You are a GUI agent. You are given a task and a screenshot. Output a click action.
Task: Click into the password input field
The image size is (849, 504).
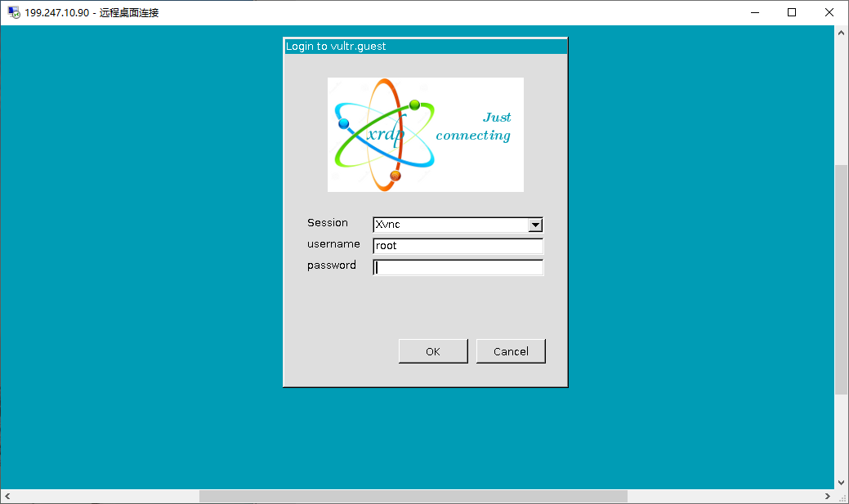tap(458, 267)
